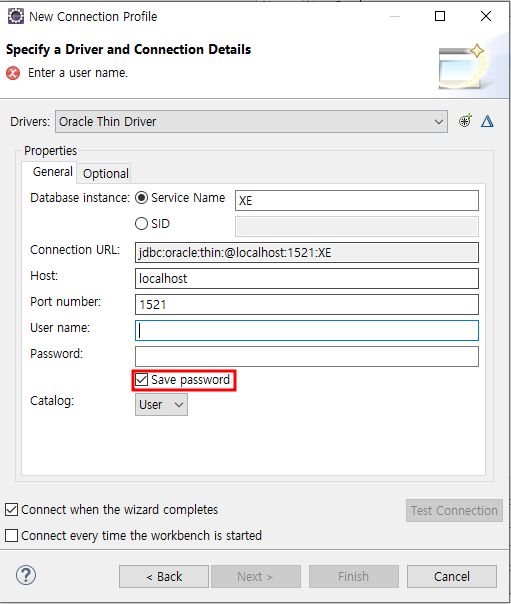The width and height of the screenshot is (511, 604).
Task: Close the New Connection Profile dialog
Action: pyautogui.click(x=486, y=16)
